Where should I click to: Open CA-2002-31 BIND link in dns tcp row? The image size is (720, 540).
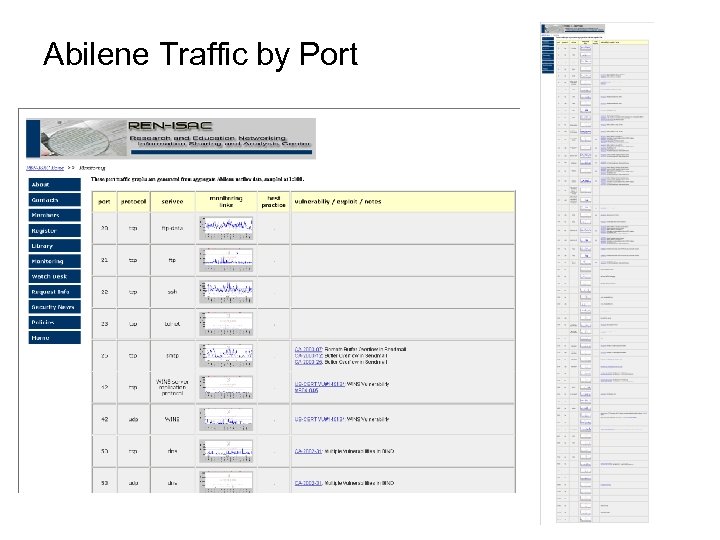click(x=309, y=451)
